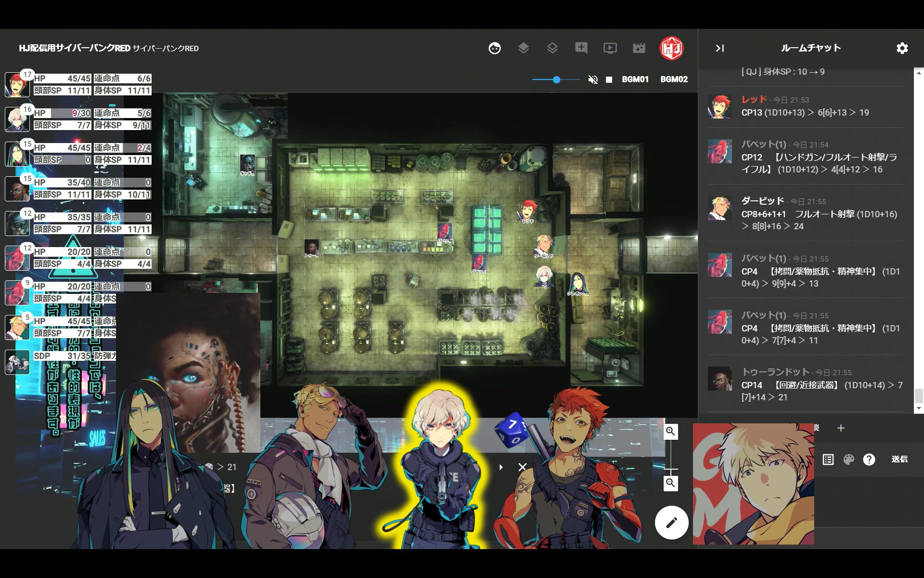Open the character list face icon

pyautogui.click(x=494, y=48)
